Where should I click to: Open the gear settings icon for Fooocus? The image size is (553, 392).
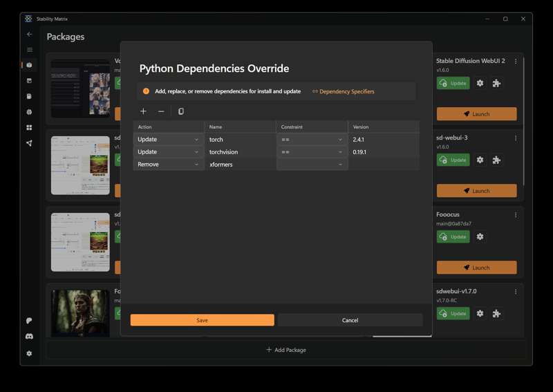point(480,236)
